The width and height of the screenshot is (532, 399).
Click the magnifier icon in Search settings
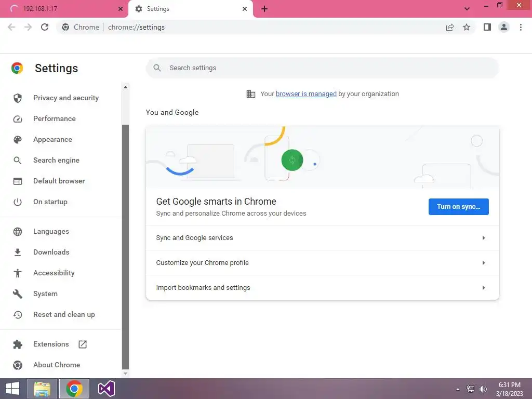click(157, 68)
